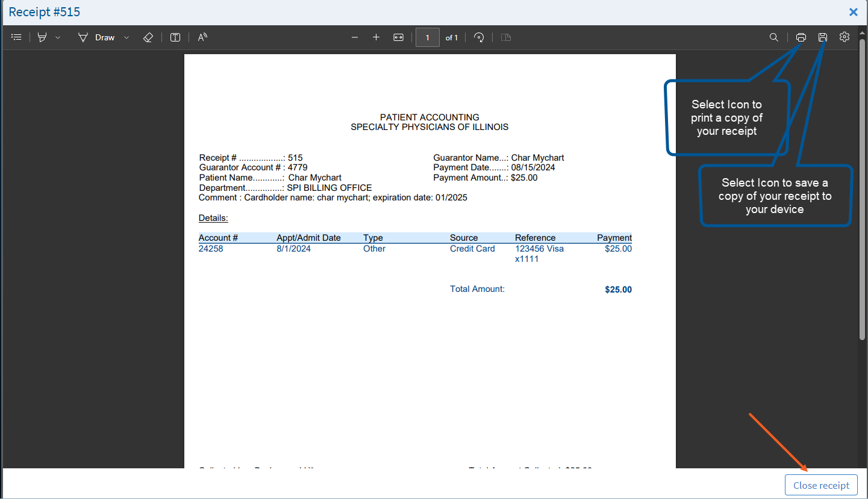The width and height of the screenshot is (868, 499).
Task: Print a copy of the receipt
Action: (x=801, y=37)
